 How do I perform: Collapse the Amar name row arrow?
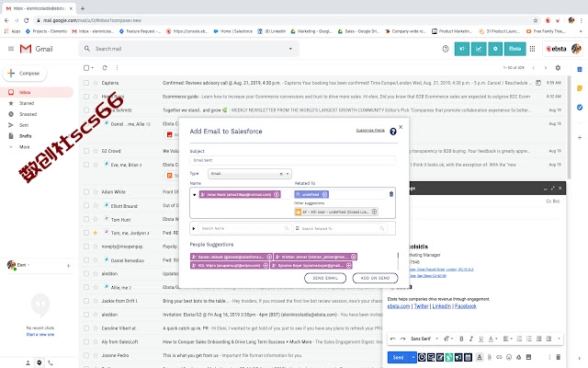coord(194,194)
